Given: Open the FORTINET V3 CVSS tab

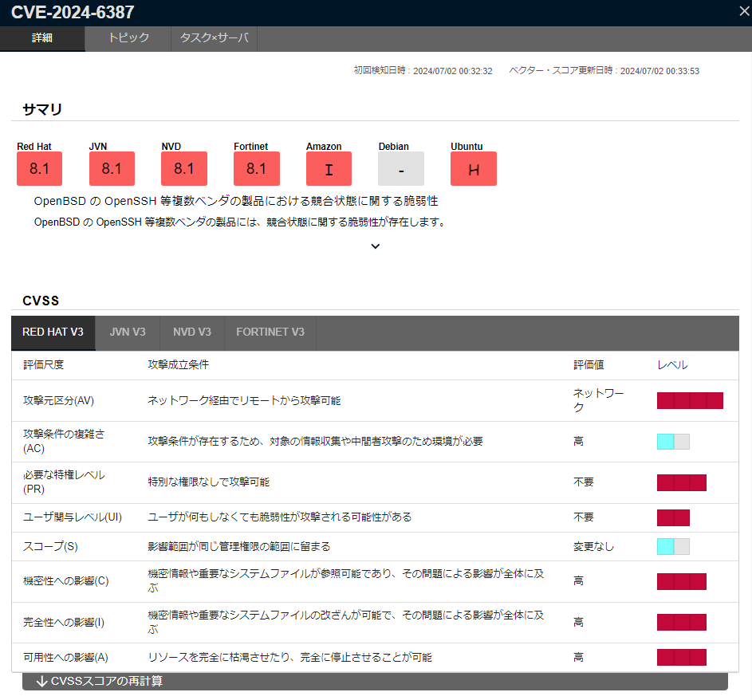Looking at the screenshot, I should (270, 332).
